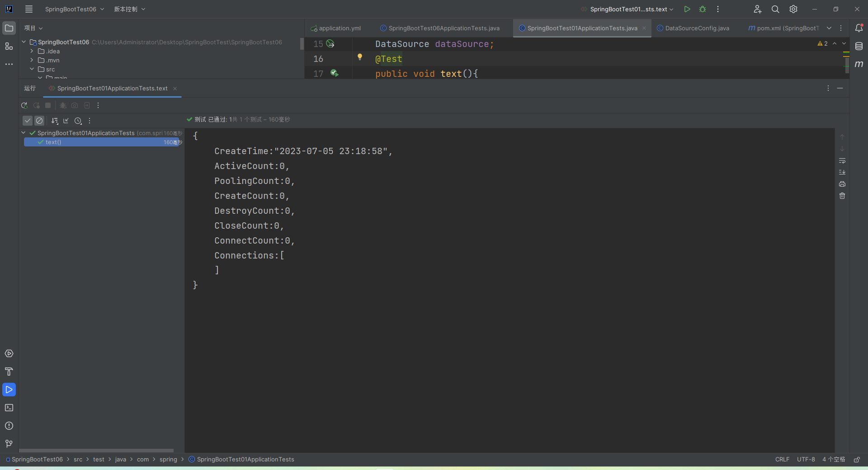Open test history clock
The height and width of the screenshot is (470, 868).
pyautogui.click(x=78, y=121)
